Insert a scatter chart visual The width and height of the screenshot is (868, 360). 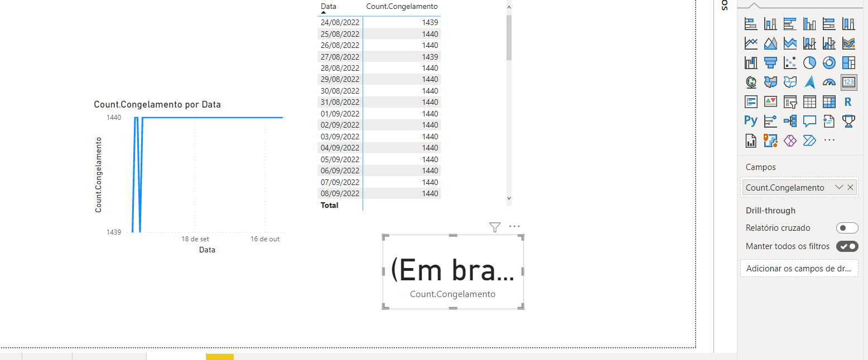(790, 63)
